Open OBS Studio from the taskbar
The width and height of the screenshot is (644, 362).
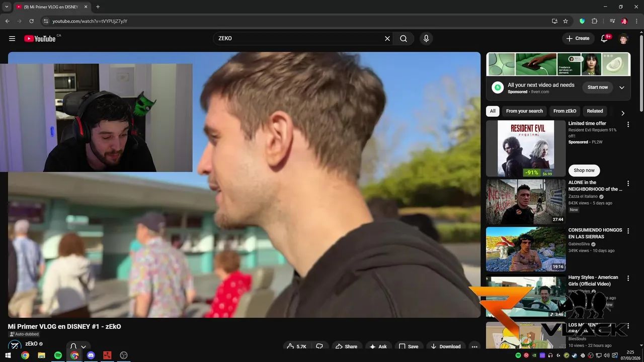(124, 355)
